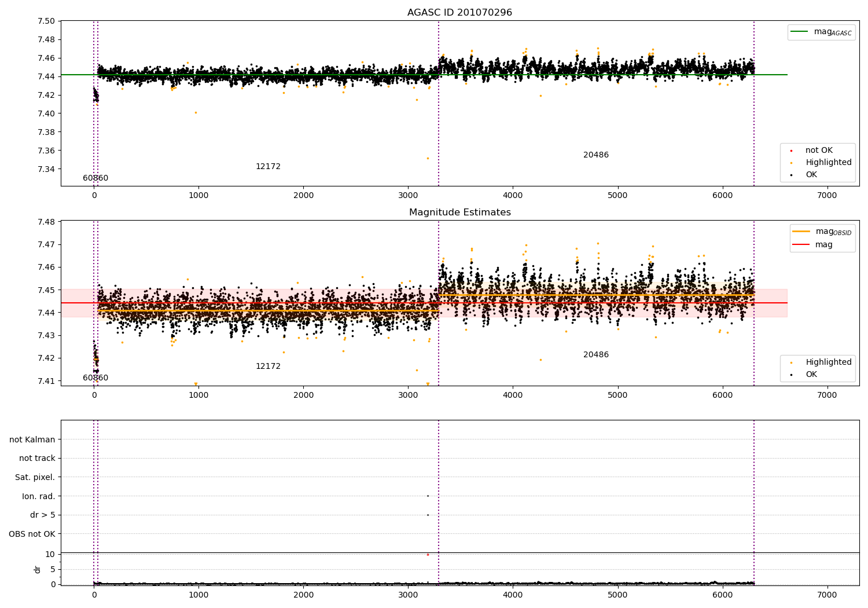Click observation label 60860 in middle plot
The height and width of the screenshot is (608, 868).
click(95, 378)
